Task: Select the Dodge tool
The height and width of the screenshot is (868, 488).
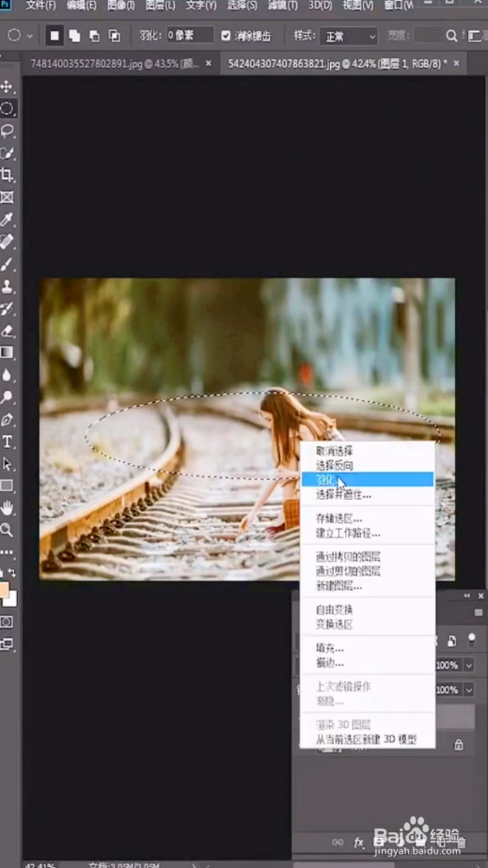Action: [x=7, y=397]
